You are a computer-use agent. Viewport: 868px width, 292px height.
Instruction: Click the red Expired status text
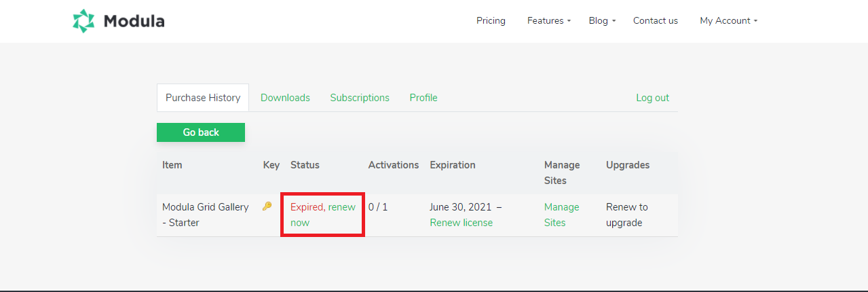pos(307,207)
